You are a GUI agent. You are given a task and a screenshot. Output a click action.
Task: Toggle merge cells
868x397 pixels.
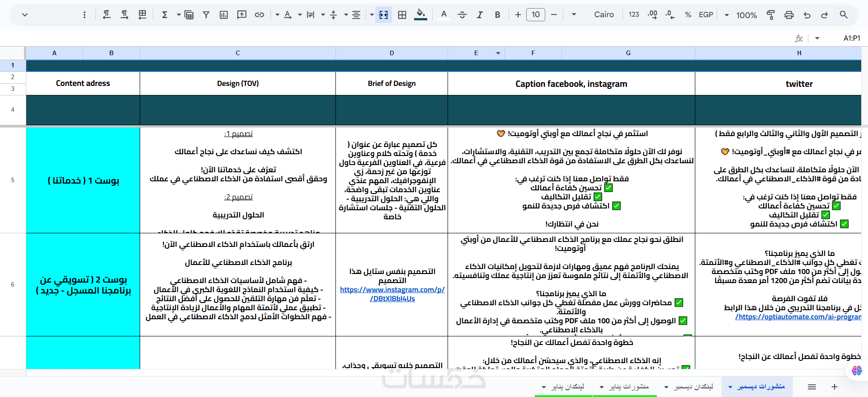tap(383, 15)
